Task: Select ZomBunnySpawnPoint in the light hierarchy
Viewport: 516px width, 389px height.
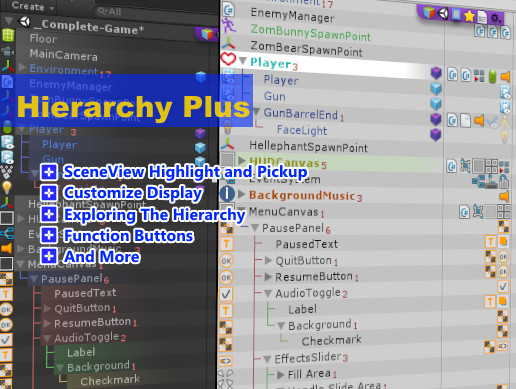Action: tap(311, 33)
